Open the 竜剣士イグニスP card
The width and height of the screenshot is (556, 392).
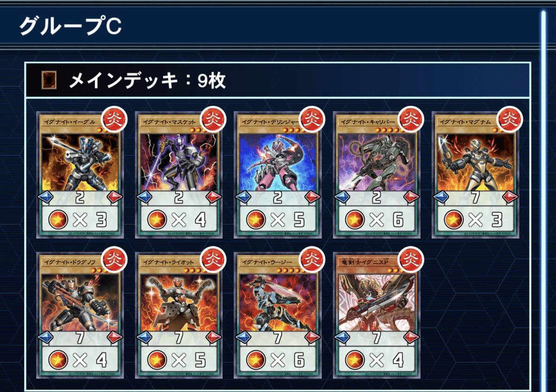(x=377, y=315)
